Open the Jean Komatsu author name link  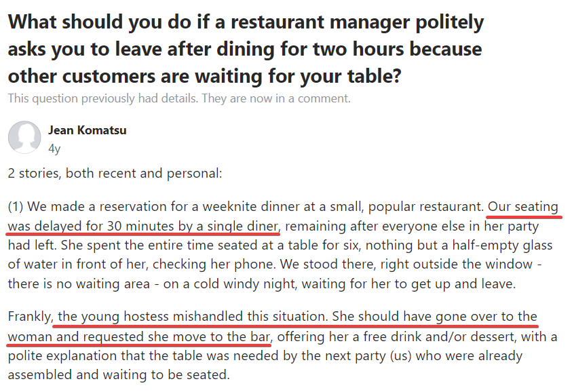click(87, 130)
